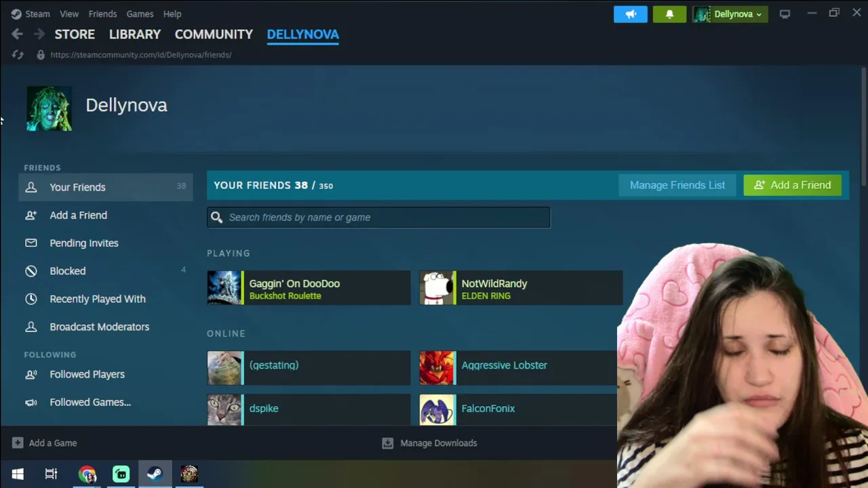The width and height of the screenshot is (868, 488).
Task: Open Broadcast Moderators in the sidebar
Action: pos(106,327)
